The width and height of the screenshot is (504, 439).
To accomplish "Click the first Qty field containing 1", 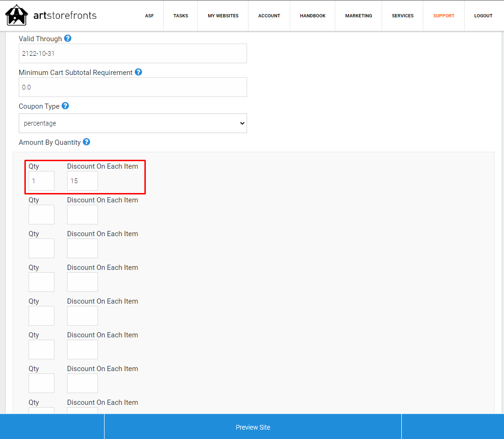I will 41,181.
